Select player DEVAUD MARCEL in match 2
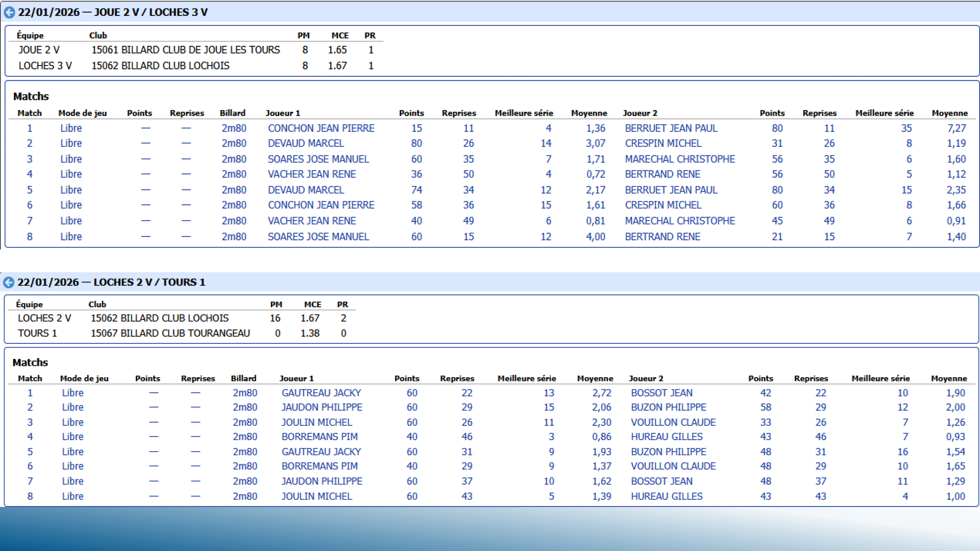This screenshot has height=551, width=980. pyautogui.click(x=305, y=143)
